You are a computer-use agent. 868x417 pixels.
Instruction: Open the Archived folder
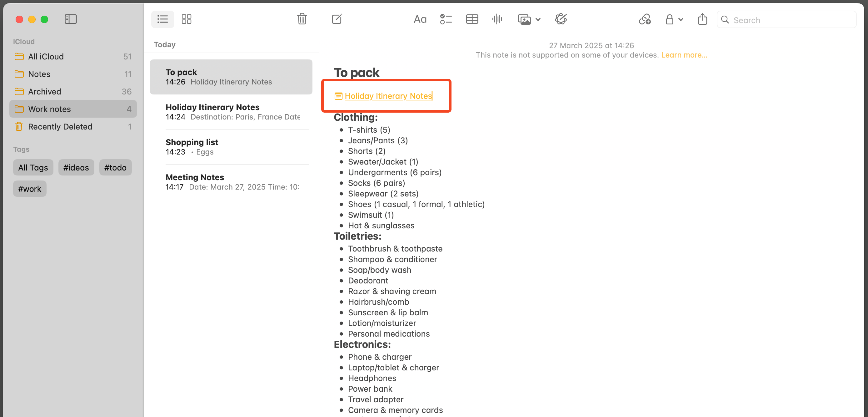pos(73,92)
